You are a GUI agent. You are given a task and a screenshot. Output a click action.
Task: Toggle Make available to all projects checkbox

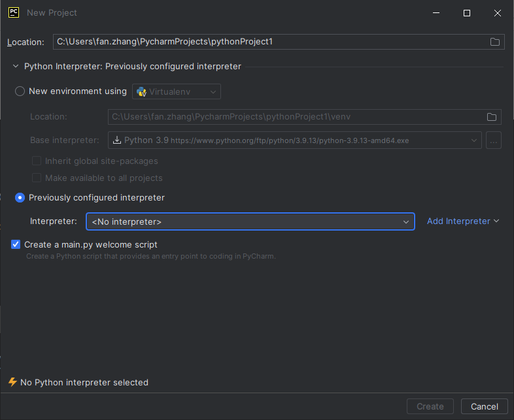click(x=37, y=178)
